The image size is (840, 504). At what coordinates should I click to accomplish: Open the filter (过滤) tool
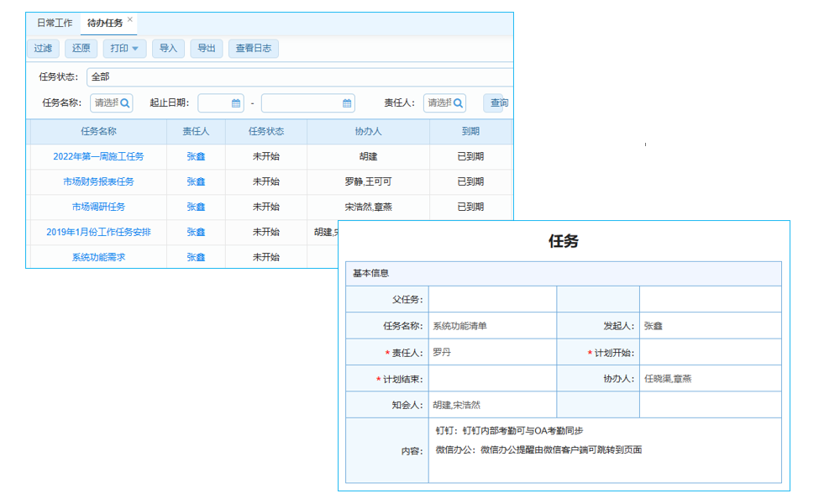pos(43,49)
